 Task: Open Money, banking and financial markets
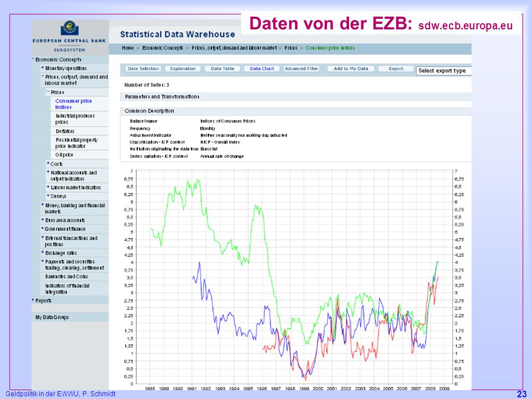click(x=75, y=208)
